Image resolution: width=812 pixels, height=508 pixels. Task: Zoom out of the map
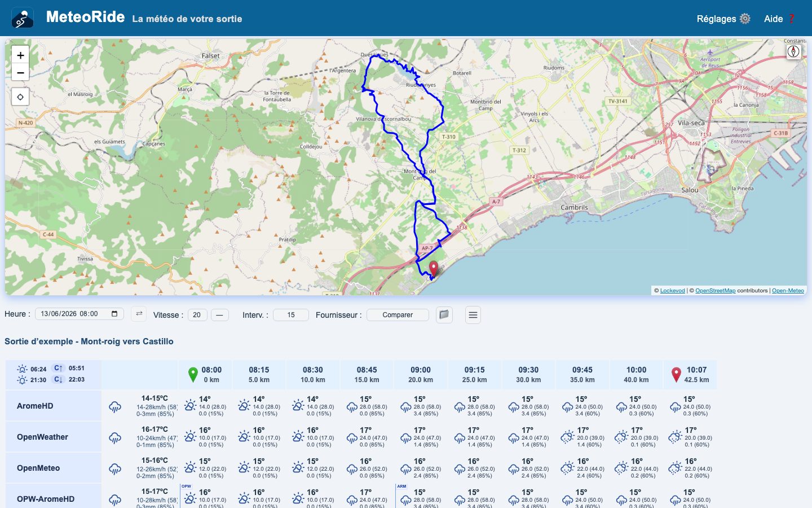(20, 73)
